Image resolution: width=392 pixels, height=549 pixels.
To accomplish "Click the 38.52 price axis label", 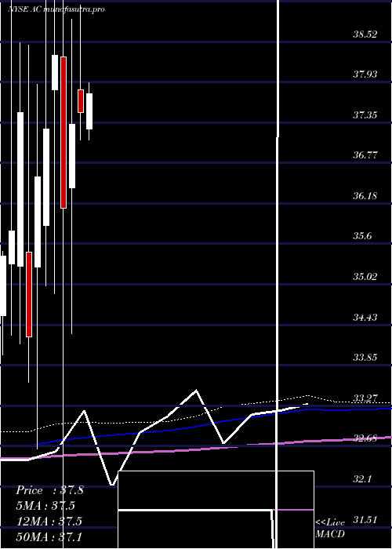I will 365,35.
